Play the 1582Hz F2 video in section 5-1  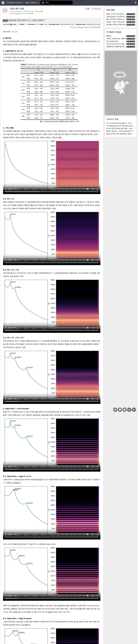click(x=5, y=595)
